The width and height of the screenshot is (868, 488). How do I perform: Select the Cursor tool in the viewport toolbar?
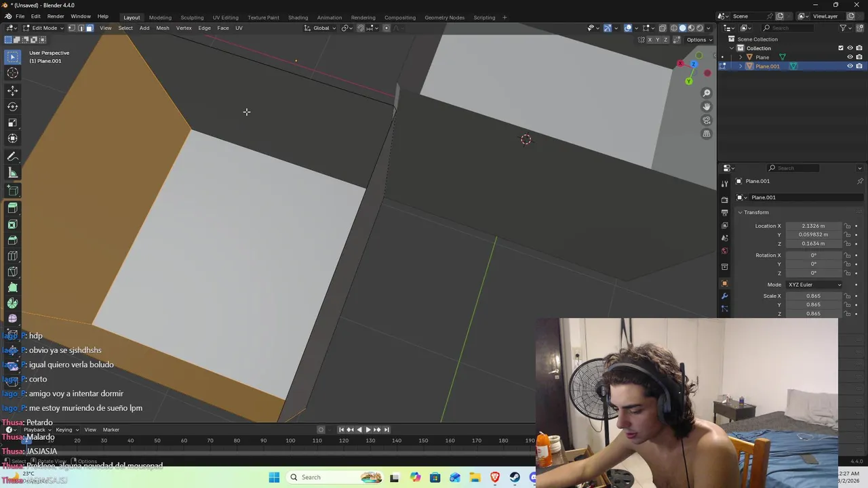(12, 73)
